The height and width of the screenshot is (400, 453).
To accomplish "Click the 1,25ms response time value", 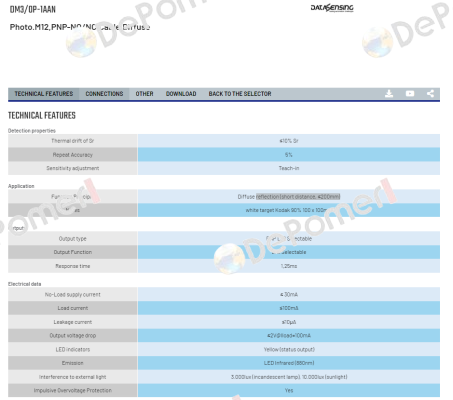I will tap(289, 266).
